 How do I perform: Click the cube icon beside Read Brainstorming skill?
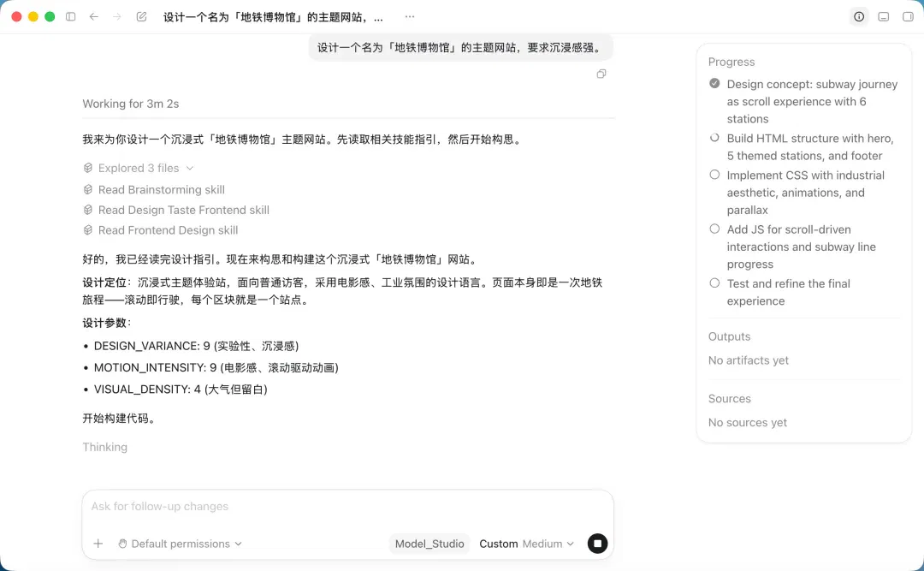(88, 189)
